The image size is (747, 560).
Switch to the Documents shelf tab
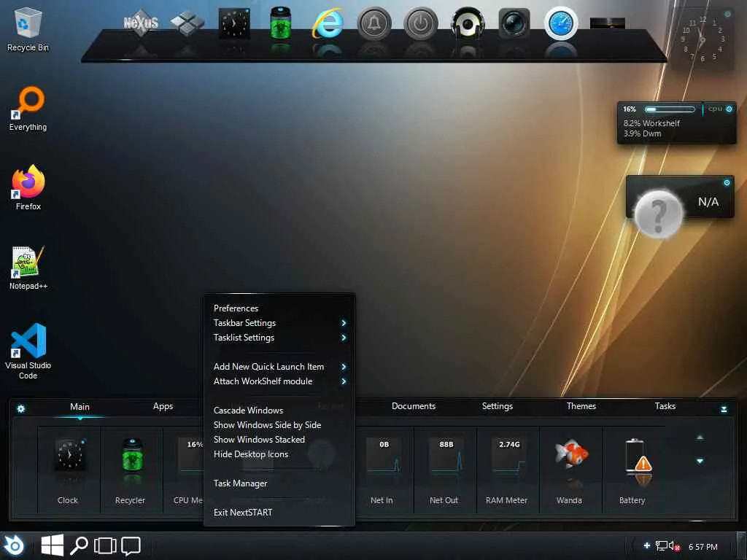coord(414,406)
